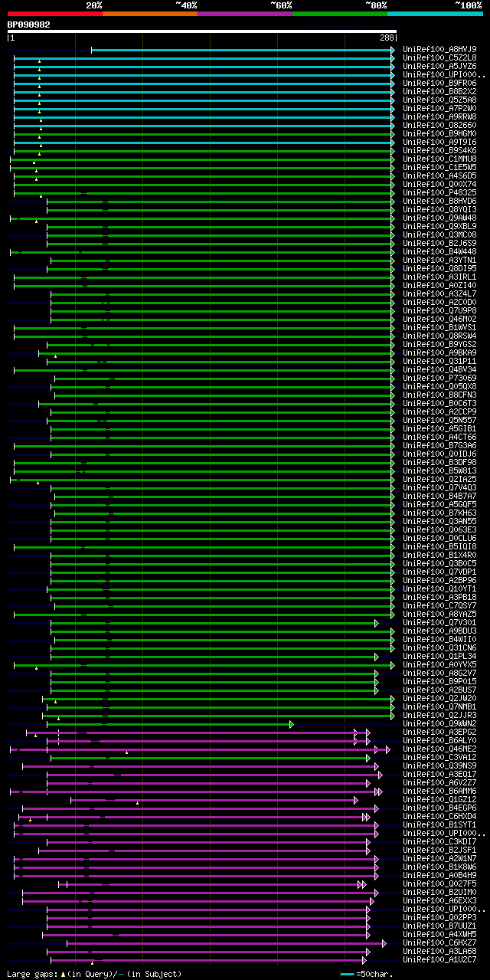The image size is (490, 980).
Task: Select label UniRef100_Q02PP3
Action: (x=439, y=918)
